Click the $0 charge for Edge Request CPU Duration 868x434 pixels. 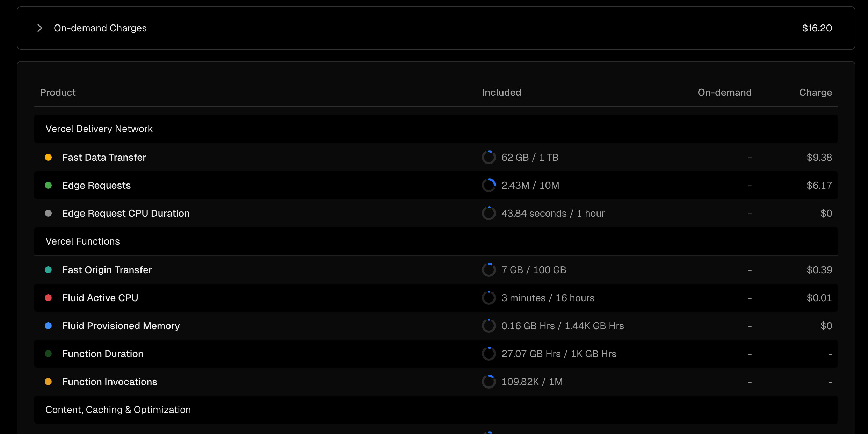click(x=826, y=213)
